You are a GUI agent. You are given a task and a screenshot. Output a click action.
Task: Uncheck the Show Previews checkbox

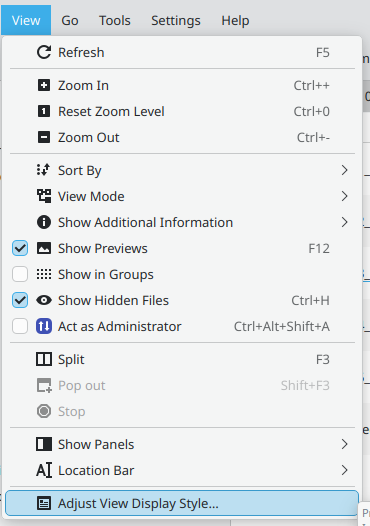[20, 248]
